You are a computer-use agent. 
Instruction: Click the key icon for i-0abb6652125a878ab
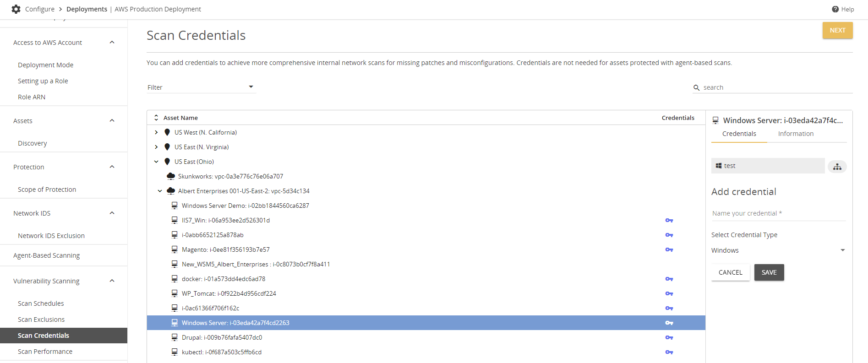669,235
